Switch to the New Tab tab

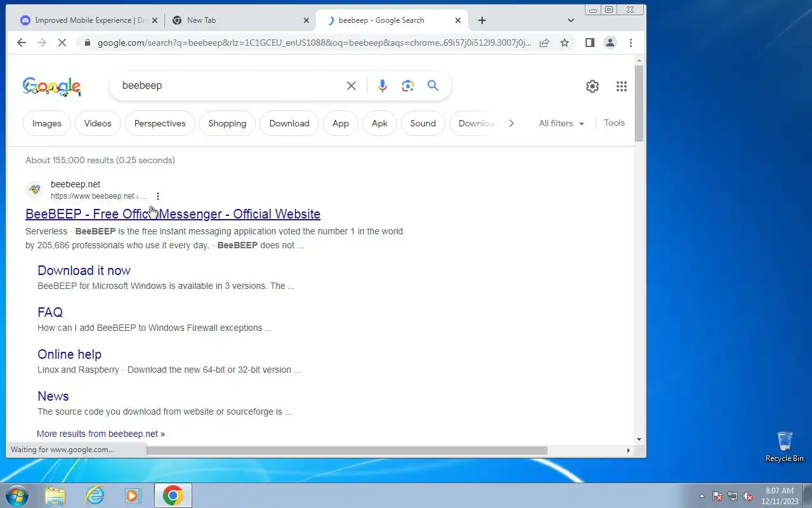[x=241, y=20]
